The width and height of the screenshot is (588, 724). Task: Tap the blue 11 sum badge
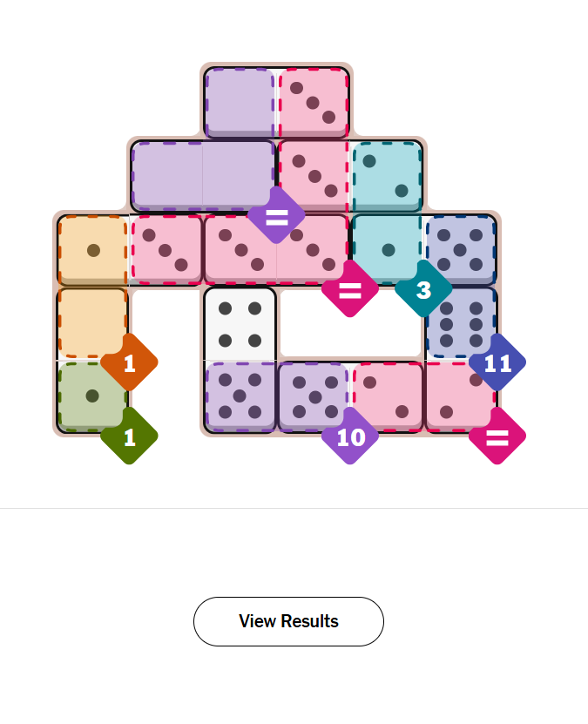point(497,362)
